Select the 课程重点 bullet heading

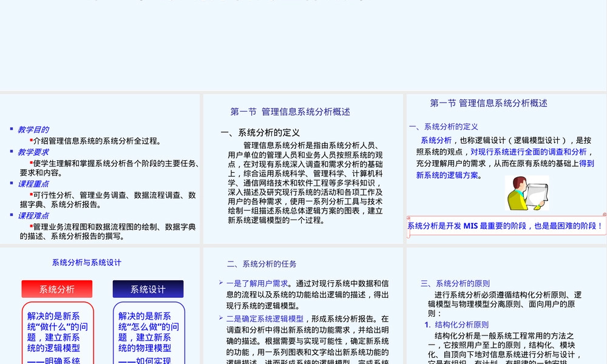coord(33,184)
